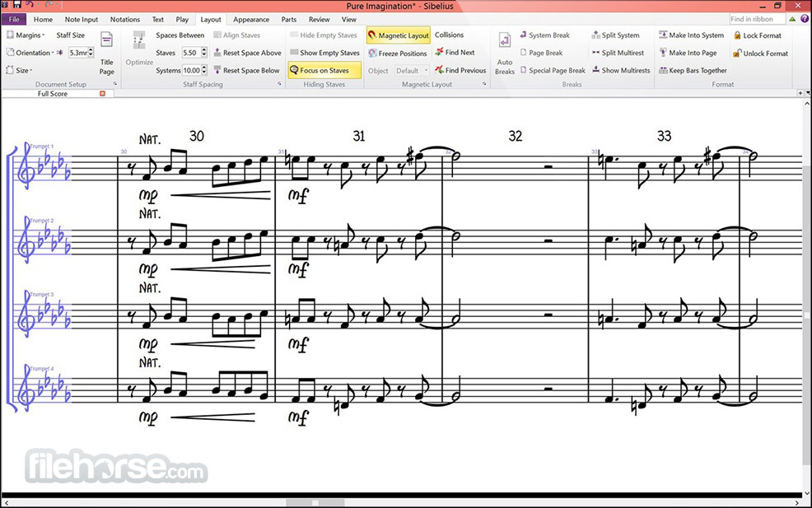The height and width of the screenshot is (508, 812).
Task: Insert a Special Page Break
Action: (553, 71)
